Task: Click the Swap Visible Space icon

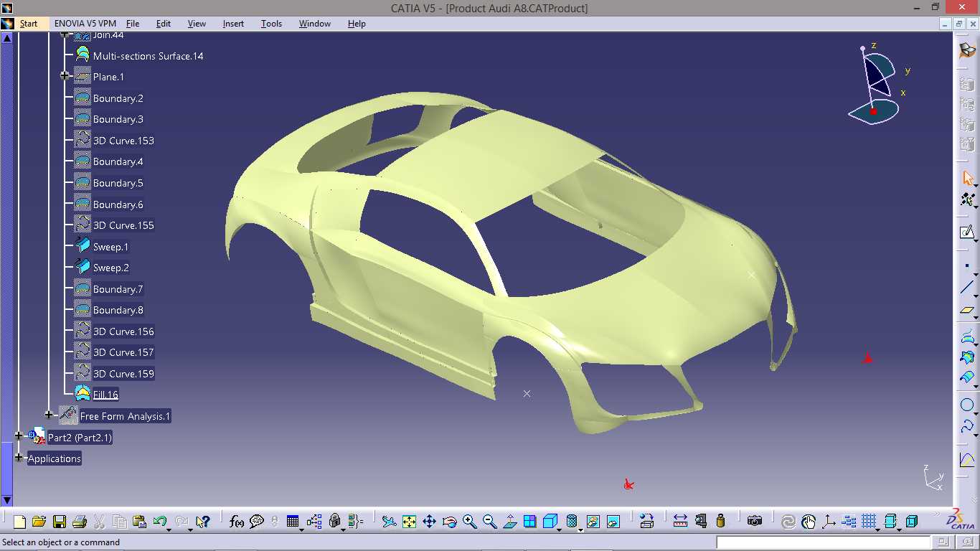Action: (x=613, y=522)
